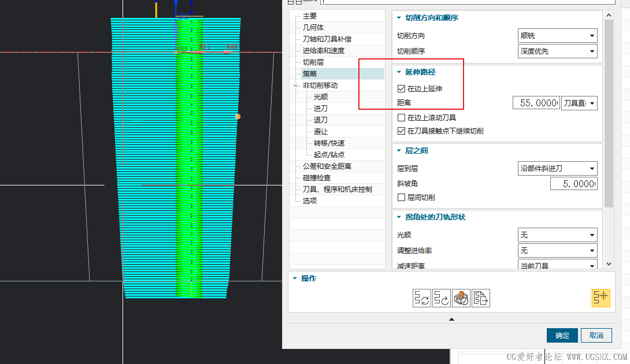Click the Verify tool path icon

click(461, 298)
